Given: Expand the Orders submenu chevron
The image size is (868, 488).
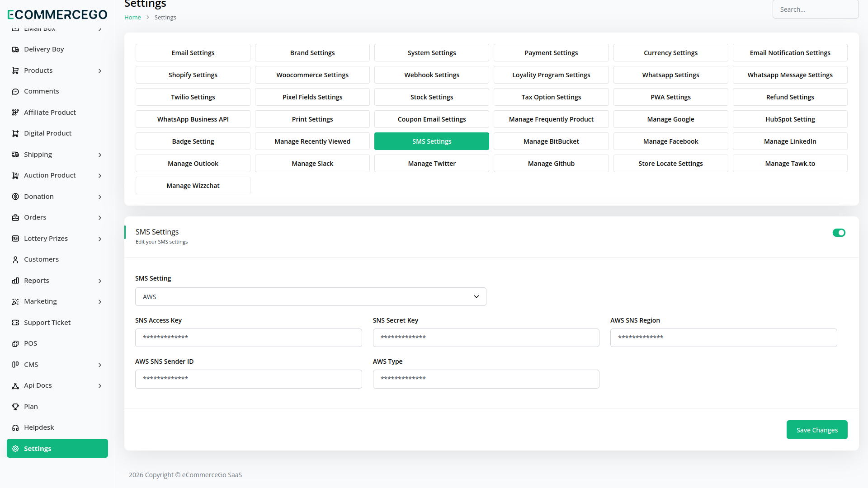Looking at the screenshot, I should [100, 218].
